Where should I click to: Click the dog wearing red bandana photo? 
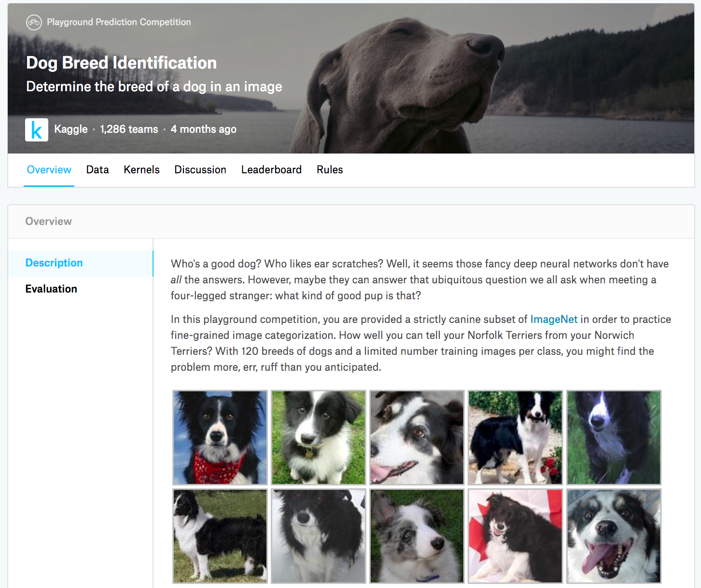pyautogui.click(x=220, y=437)
